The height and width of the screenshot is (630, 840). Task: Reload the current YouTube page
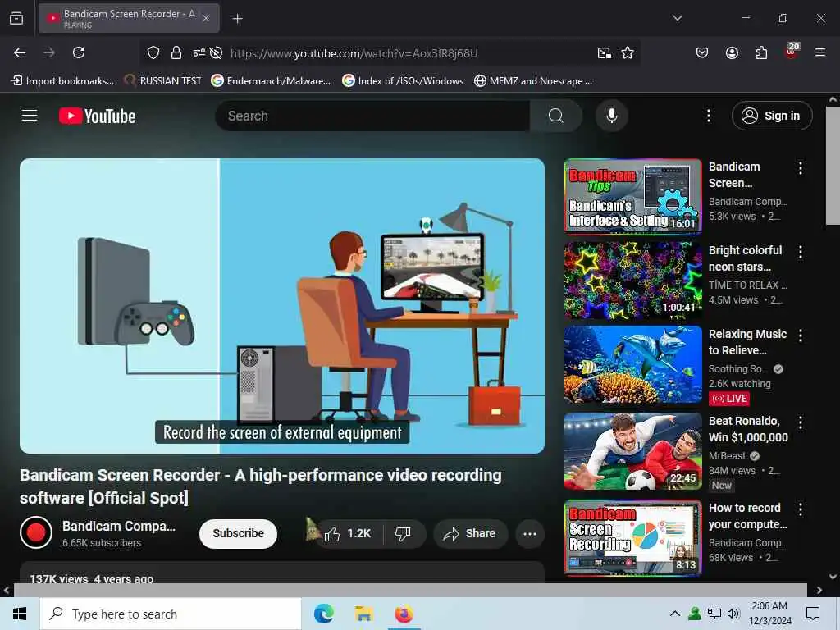click(x=79, y=52)
